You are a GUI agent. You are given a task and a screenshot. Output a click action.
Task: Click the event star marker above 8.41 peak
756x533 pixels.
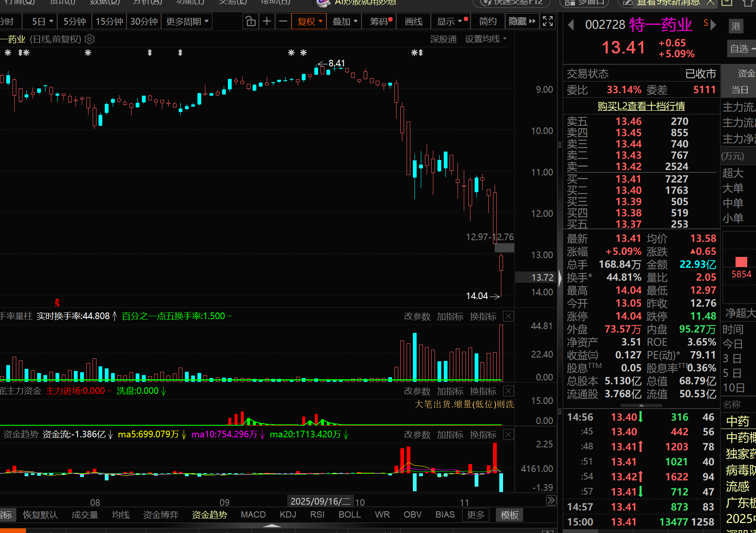pyautogui.click(x=303, y=53)
